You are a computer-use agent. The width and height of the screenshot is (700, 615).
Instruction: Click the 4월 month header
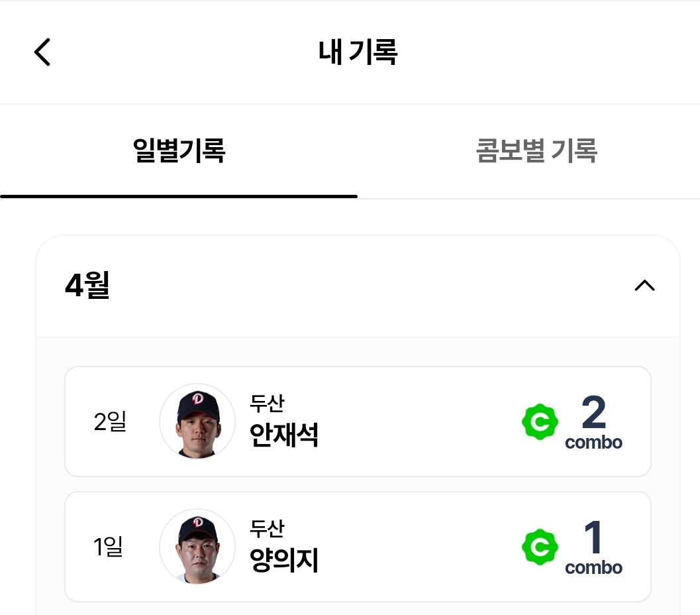tap(87, 286)
